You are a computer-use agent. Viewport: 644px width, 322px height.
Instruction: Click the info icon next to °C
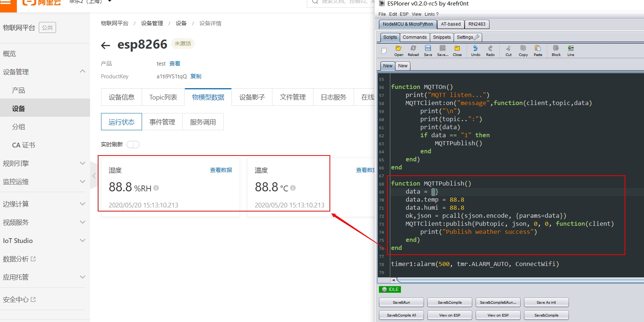point(293,188)
